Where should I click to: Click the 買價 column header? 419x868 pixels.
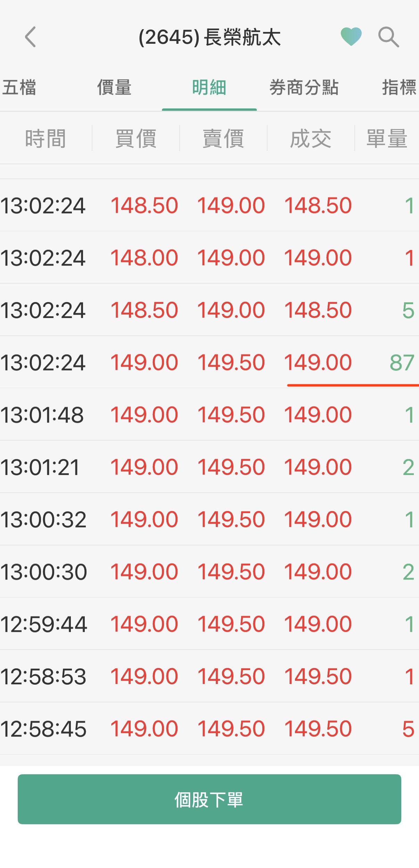pos(136,139)
